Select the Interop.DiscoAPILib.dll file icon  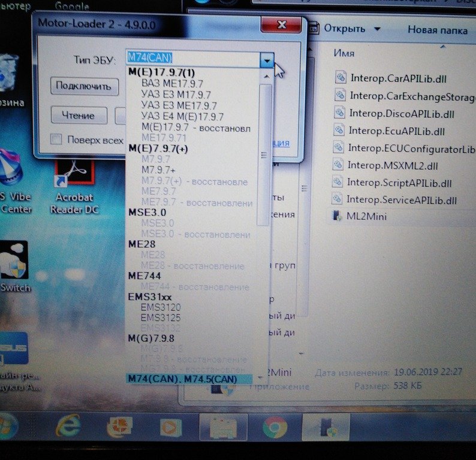(x=339, y=112)
